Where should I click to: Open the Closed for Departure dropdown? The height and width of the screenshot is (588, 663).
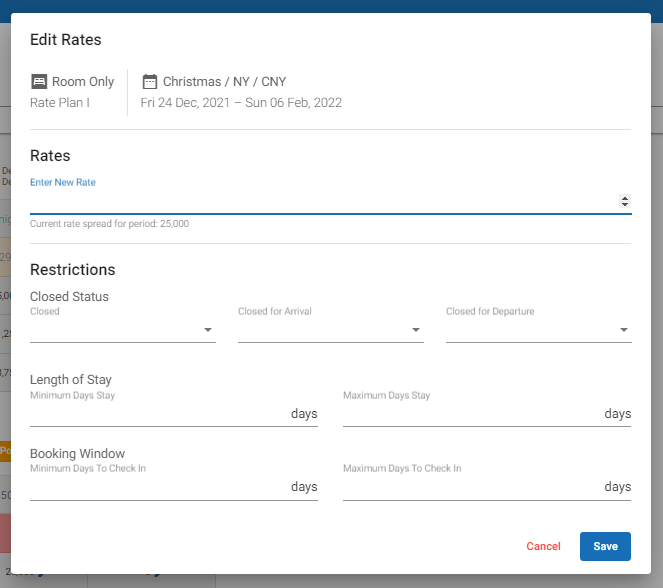click(538, 330)
